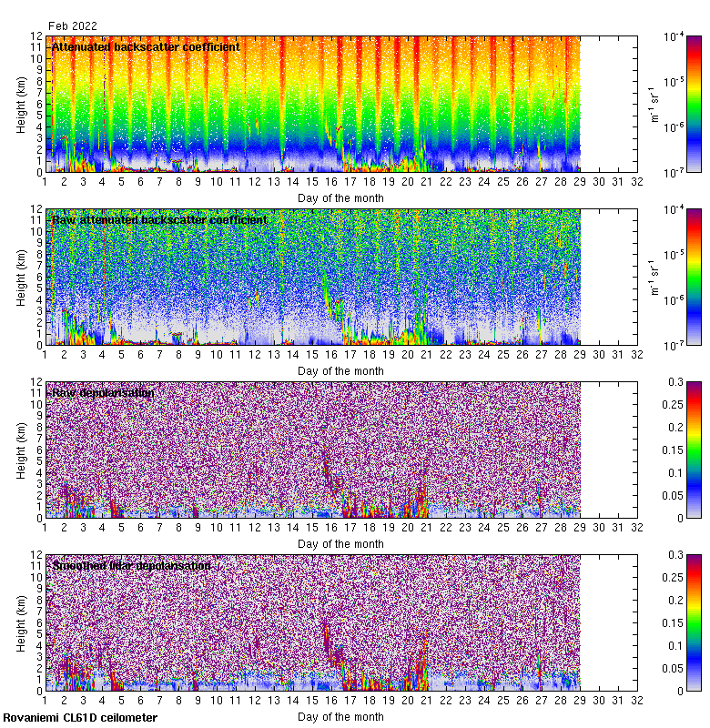Click the "Rovaniemi CL61D ceilometer" footer text
Screen dimensions: 710x728
pos(80,718)
